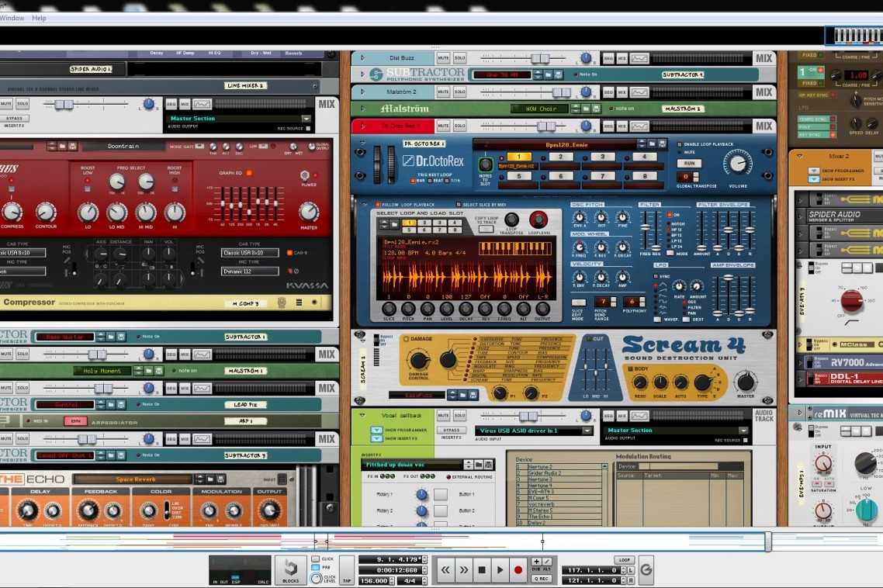Toggle Follow Loop Playback on Dr. Octo Rex

tap(379, 205)
